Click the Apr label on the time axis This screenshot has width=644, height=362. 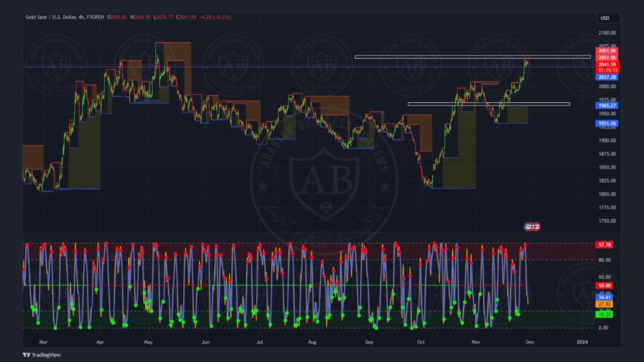tap(100, 342)
